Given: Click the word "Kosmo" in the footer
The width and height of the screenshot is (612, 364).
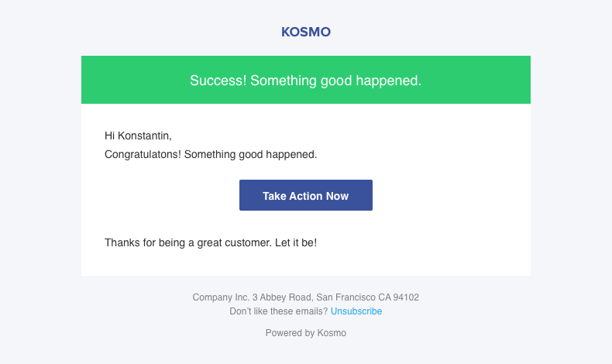Looking at the screenshot, I should pos(332,333).
